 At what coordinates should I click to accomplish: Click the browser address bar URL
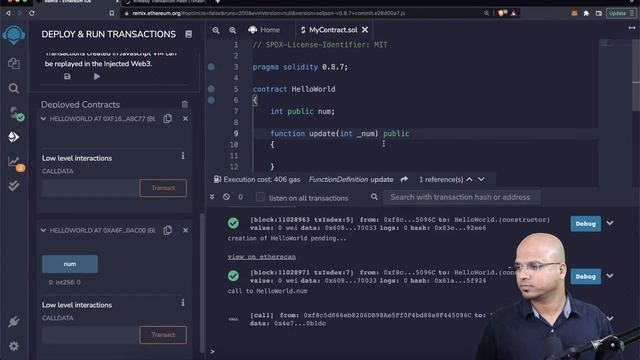click(x=268, y=13)
